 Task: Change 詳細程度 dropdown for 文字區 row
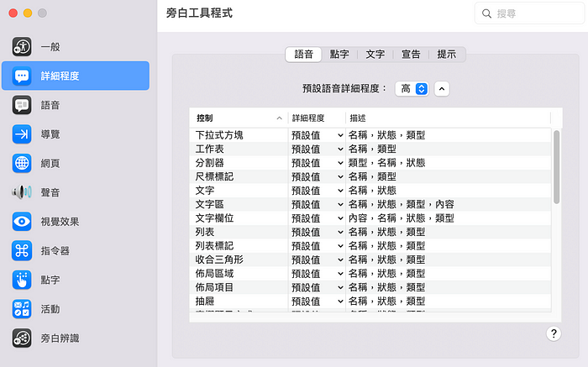(317, 204)
